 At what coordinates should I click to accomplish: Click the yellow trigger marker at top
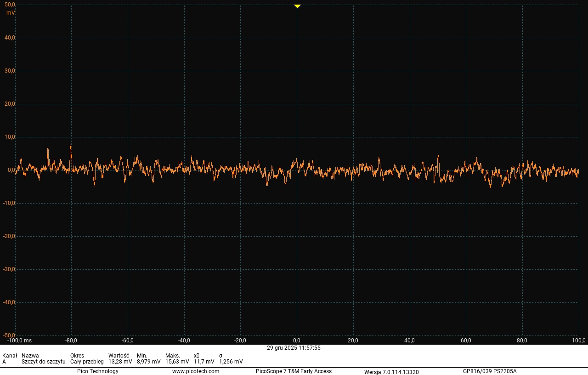pyautogui.click(x=297, y=6)
